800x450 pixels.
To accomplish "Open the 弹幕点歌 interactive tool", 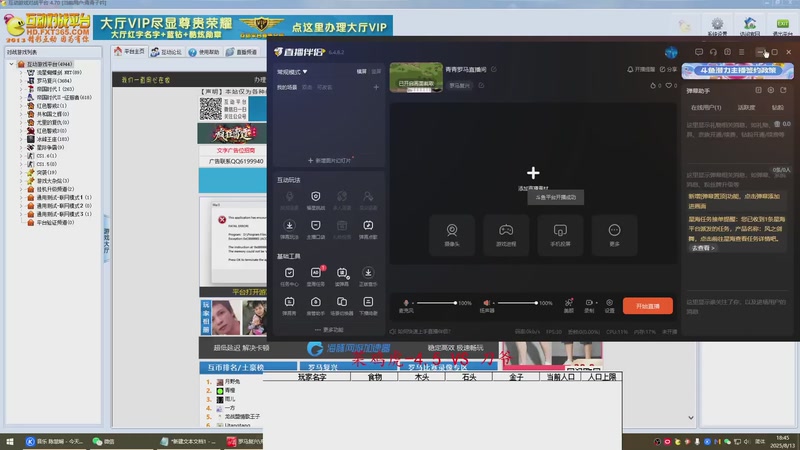I will click(368, 230).
